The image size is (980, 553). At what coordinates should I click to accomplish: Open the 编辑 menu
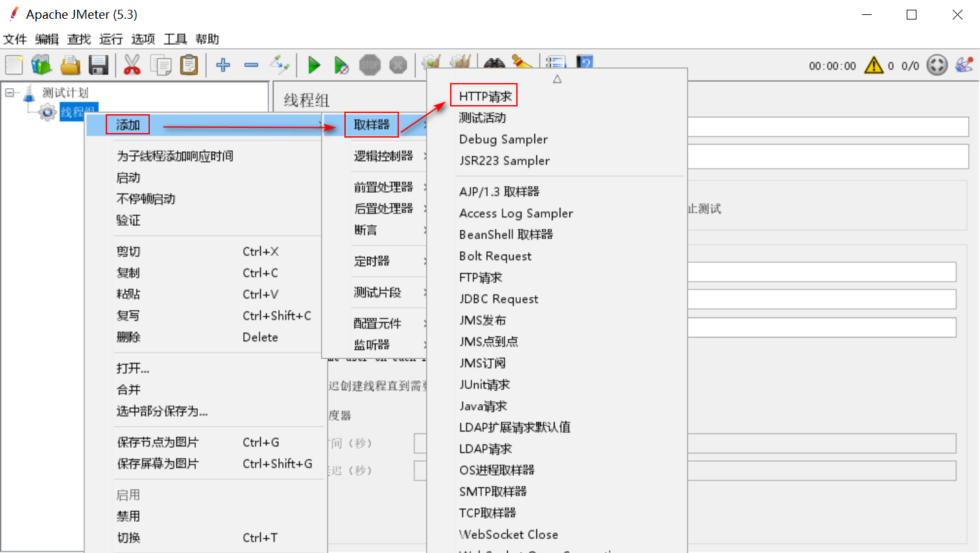click(47, 39)
